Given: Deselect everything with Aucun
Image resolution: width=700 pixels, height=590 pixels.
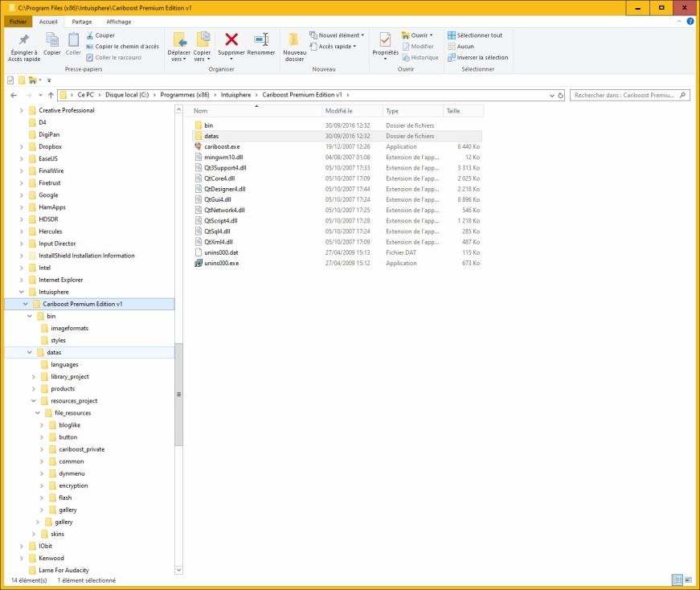Looking at the screenshot, I should (461, 47).
